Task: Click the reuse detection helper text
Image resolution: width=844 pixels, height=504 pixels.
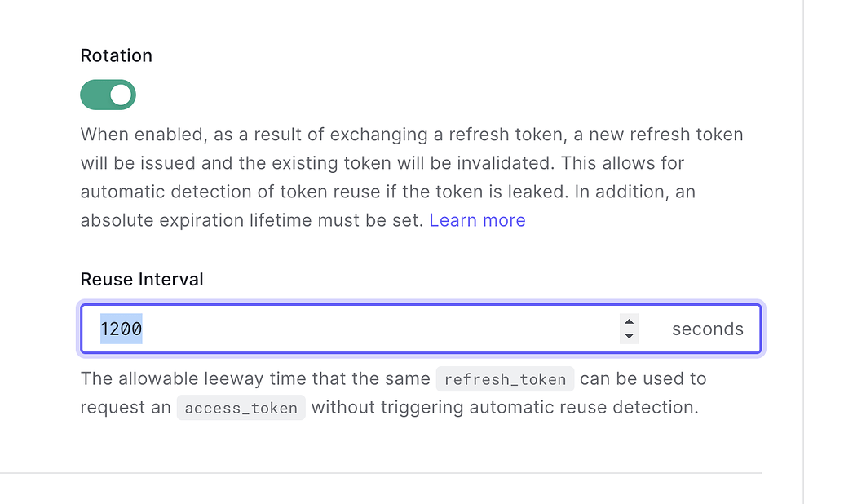Action: click(x=391, y=393)
